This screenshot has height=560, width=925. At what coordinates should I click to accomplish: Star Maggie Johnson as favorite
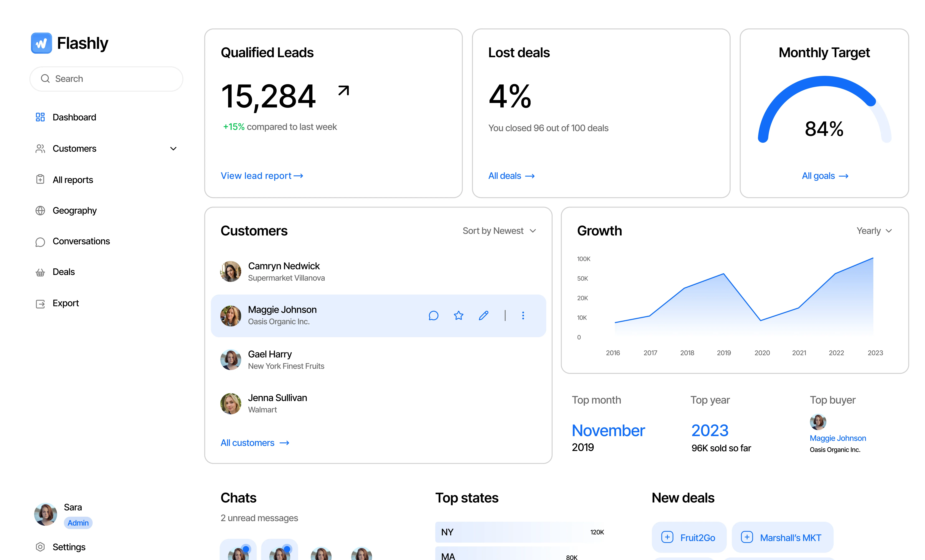coord(458,316)
